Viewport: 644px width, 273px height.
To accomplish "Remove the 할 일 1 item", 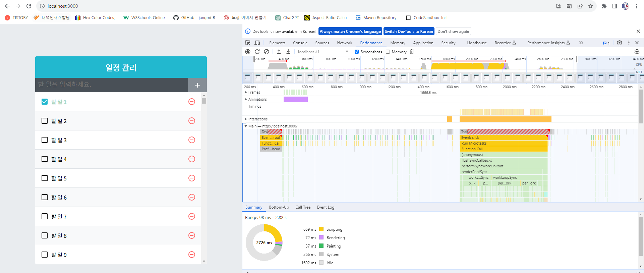I will pos(192,102).
